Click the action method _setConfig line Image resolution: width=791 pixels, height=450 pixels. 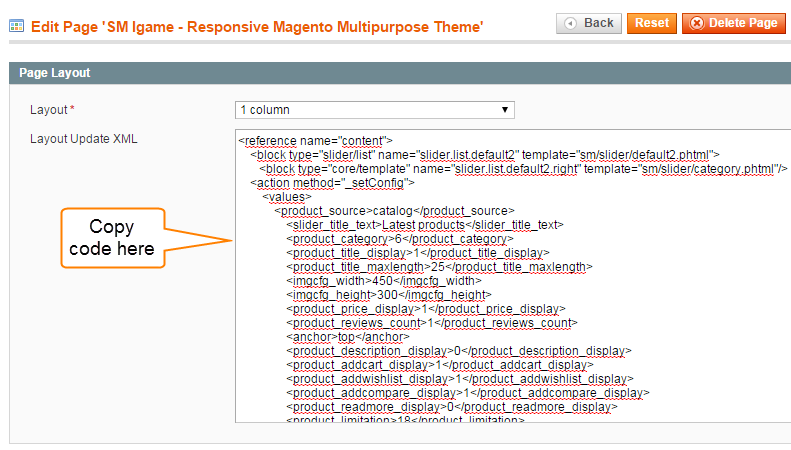(332, 183)
